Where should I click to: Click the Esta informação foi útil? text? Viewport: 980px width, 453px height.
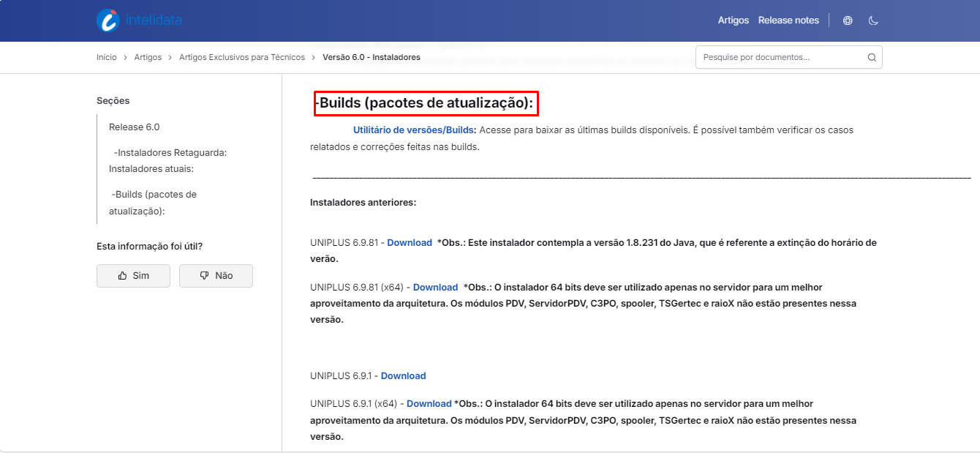click(149, 247)
